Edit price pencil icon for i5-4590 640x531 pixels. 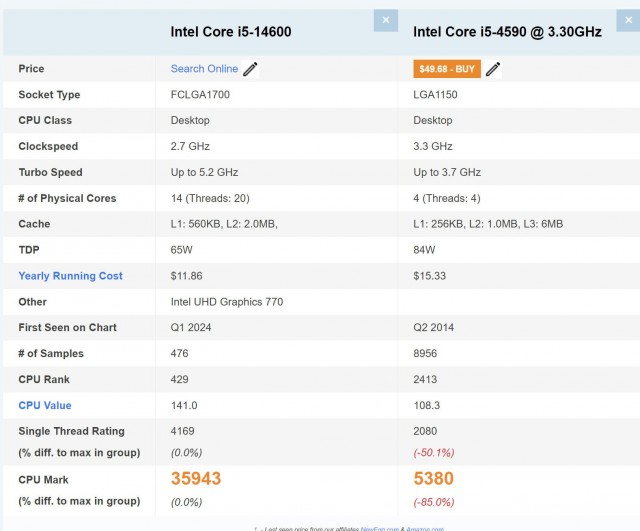(493, 69)
